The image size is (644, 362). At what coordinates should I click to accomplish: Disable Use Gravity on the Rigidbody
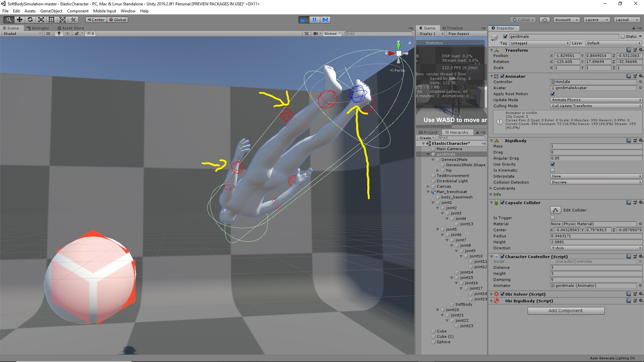point(552,164)
